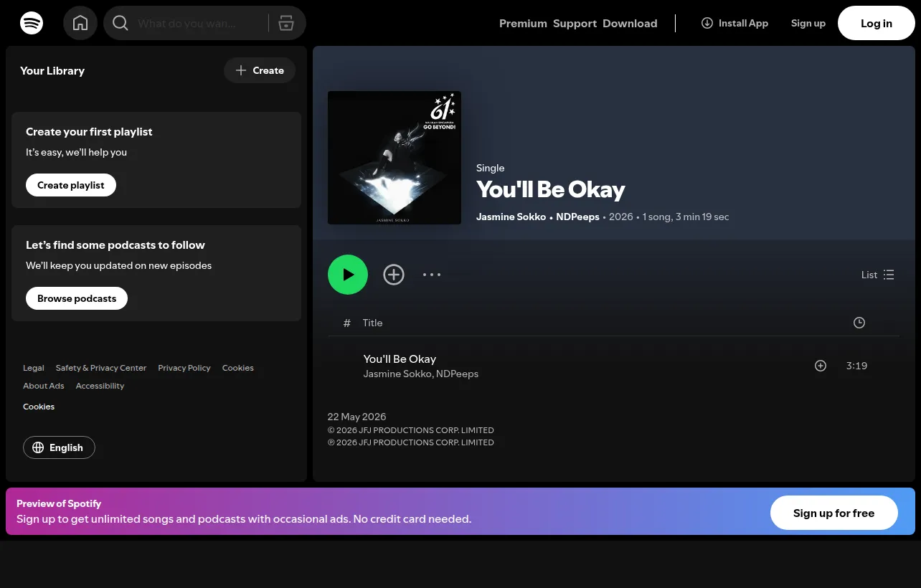921x588 pixels.
Task: Click the You'll Be Okay album heading
Action: coord(551,189)
